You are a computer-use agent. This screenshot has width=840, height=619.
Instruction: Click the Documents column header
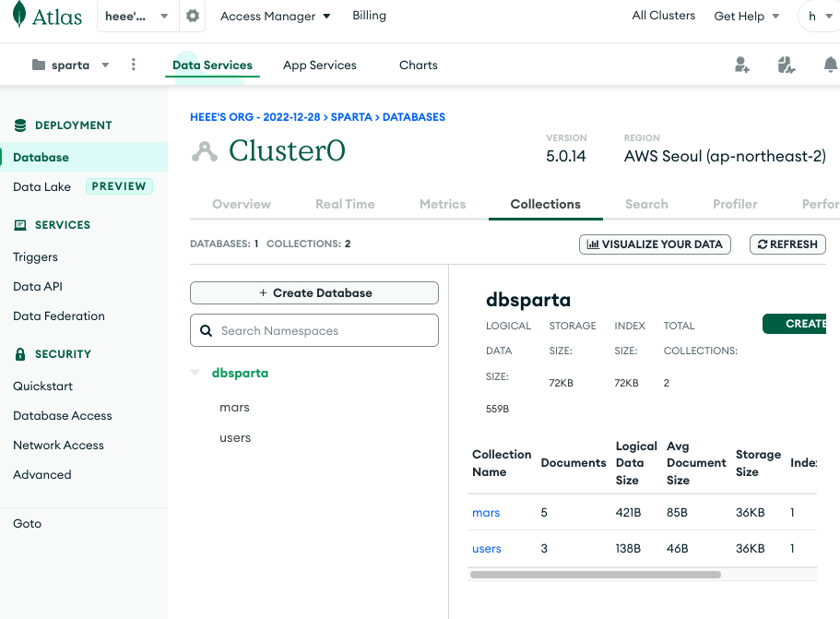(x=574, y=463)
